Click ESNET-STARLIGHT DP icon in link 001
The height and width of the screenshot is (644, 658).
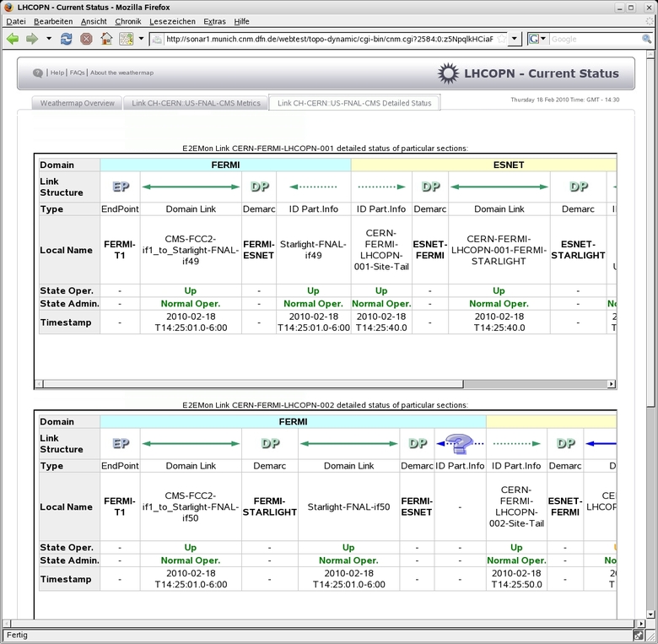(578, 187)
